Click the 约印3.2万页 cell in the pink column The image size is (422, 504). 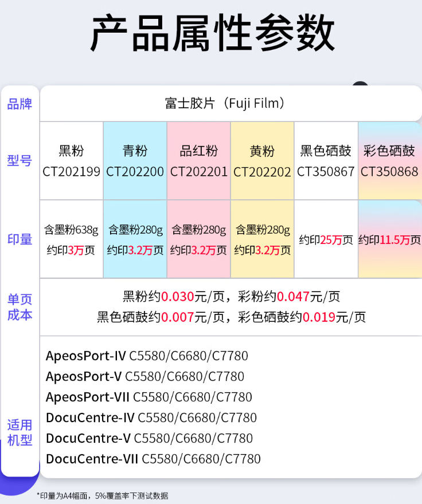pyautogui.click(x=199, y=239)
